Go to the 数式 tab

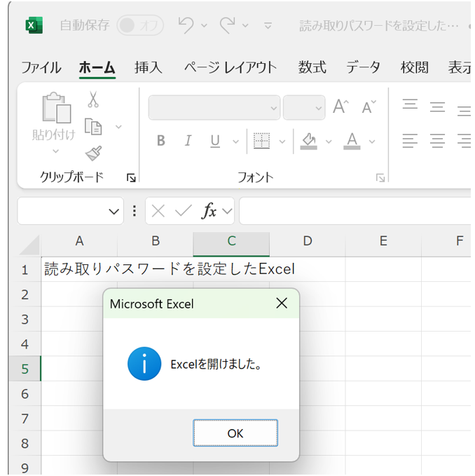(x=312, y=67)
